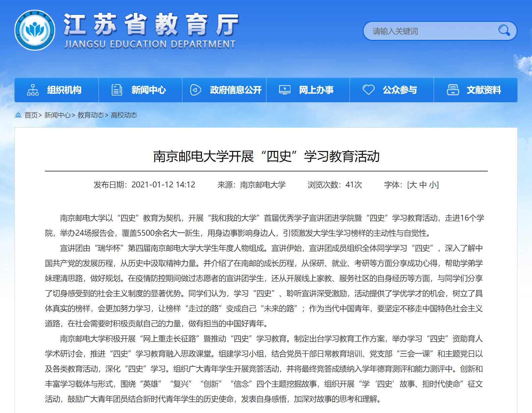Open the 组织机构 menu
Screen dimensions: 532x413
coord(64,90)
